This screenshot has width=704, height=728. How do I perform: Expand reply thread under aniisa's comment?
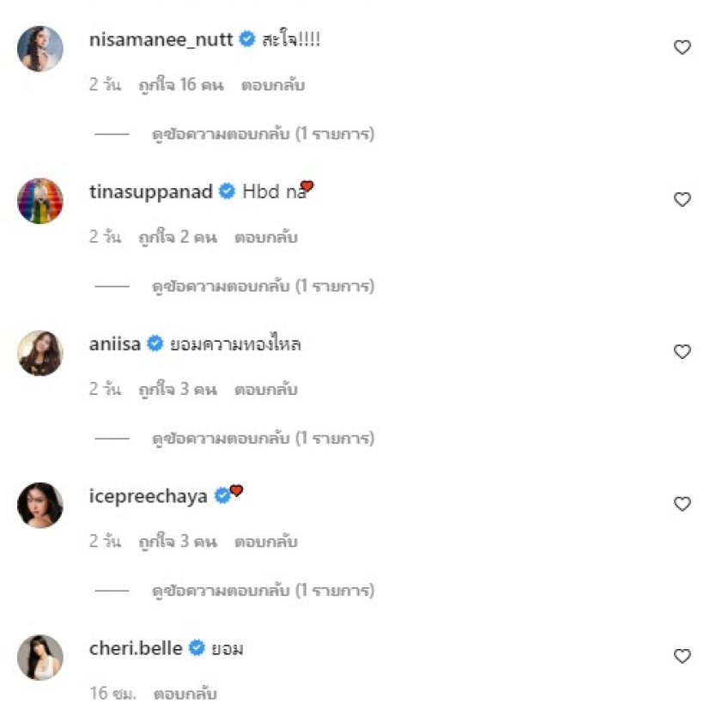pos(263,439)
